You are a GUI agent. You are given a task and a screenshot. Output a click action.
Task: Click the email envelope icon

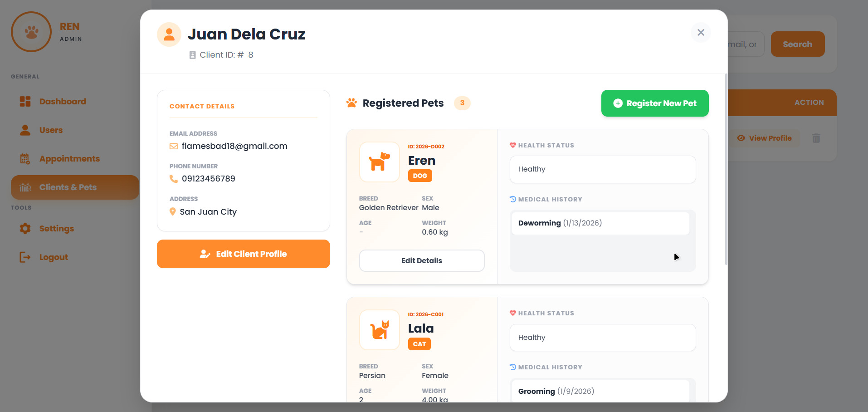pyautogui.click(x=174, y=146)
